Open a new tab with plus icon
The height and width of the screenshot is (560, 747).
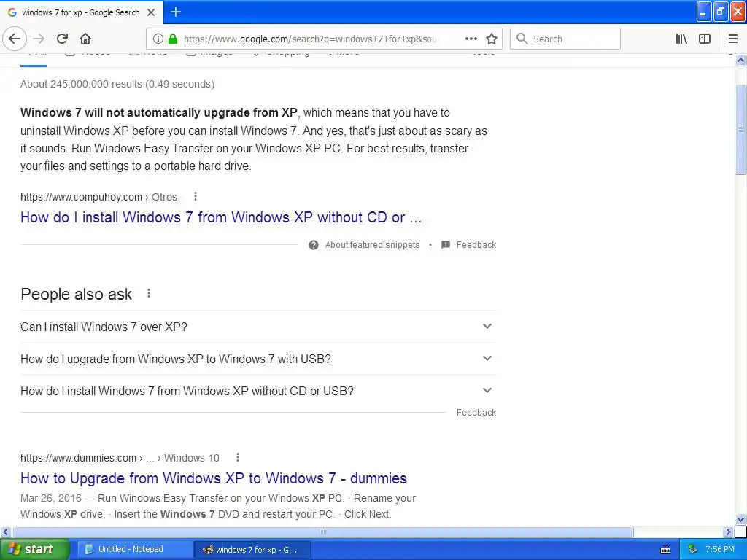(x=175, y=12)
